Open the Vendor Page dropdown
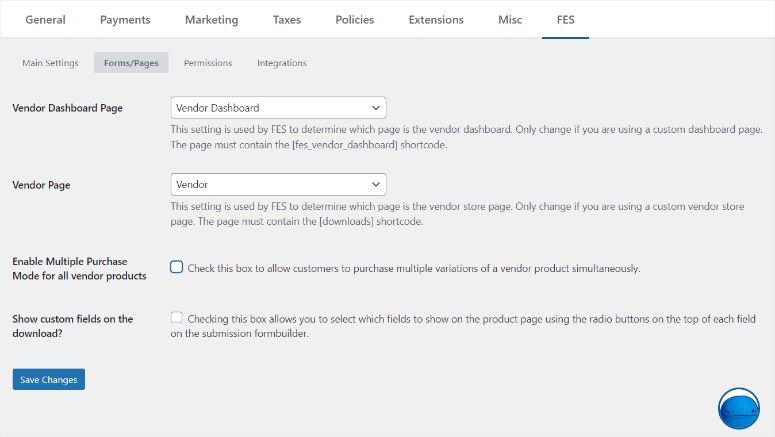This screenshot has height=437, width=775. (278, 184)
